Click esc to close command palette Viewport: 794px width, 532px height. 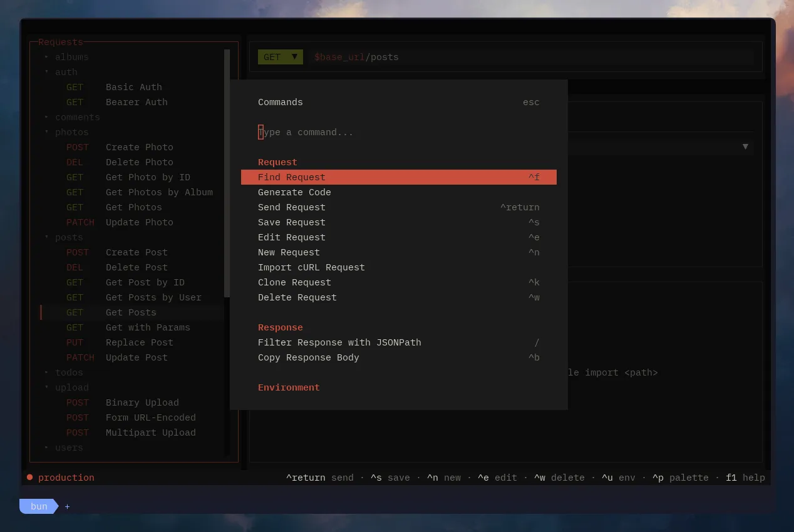pos(531,102)
